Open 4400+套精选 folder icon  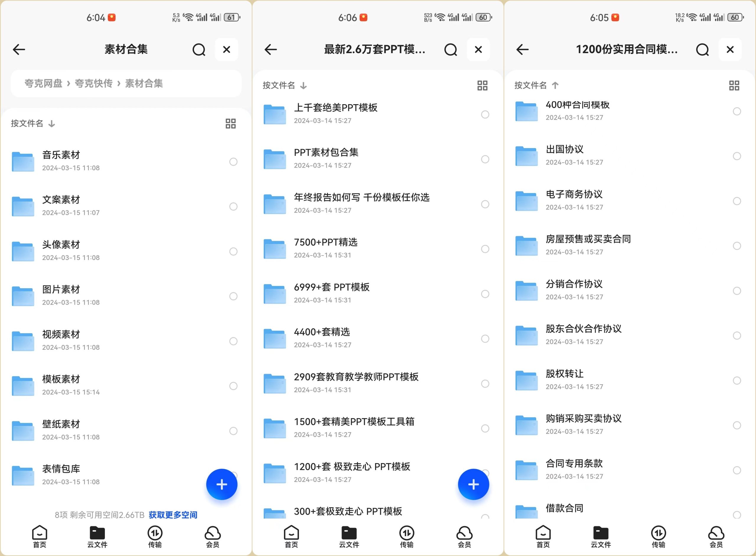click(x=275, y=338)
